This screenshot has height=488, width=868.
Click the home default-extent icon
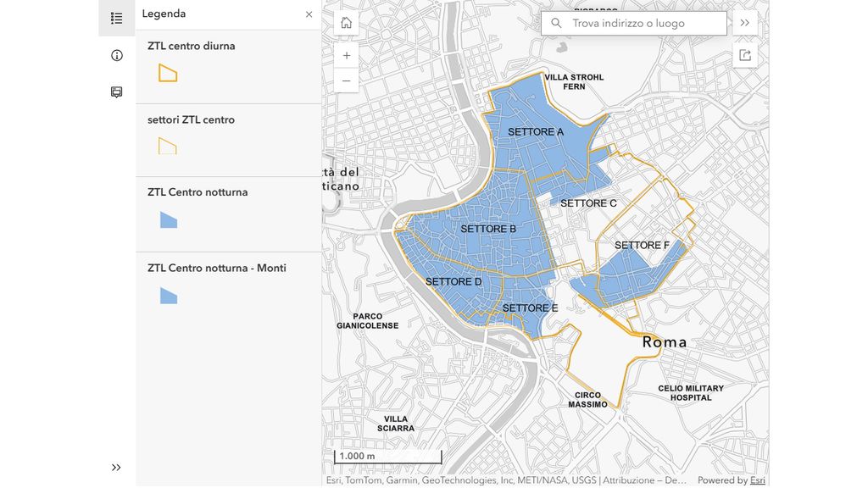click(x=346, y=22)
